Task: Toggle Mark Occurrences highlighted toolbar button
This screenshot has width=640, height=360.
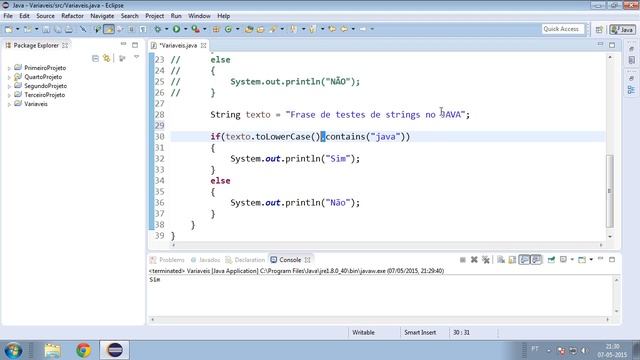Action: [109, 29]
